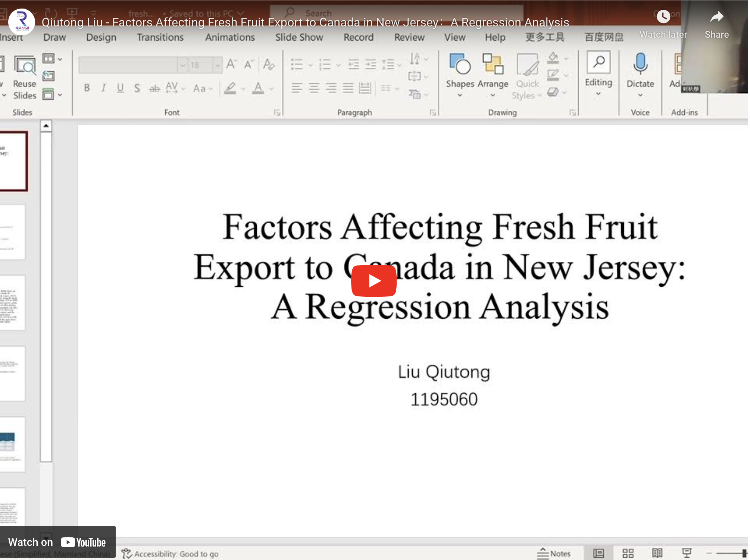
Task: Open the View ribbon tab
Action: tap(454, 37)
